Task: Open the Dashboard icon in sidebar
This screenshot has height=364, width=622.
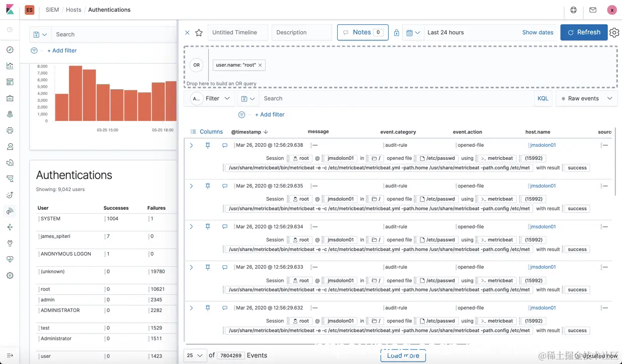Action: click(10, 82)
